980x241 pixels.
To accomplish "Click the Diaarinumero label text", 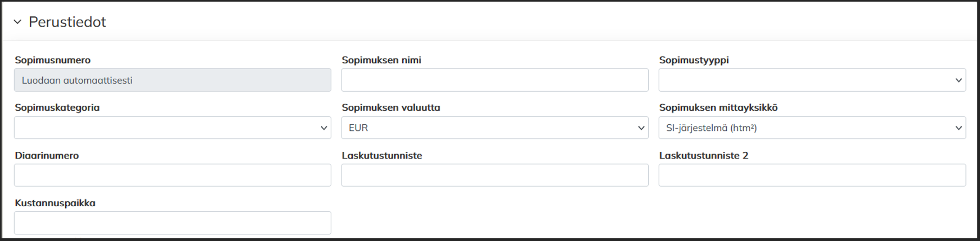I will tap(47, 156).
